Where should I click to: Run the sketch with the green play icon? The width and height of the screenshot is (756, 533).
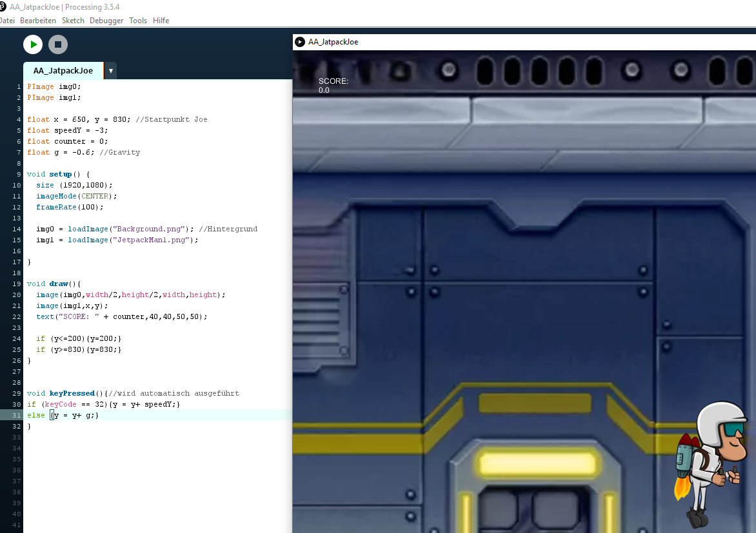click(32, 44)
